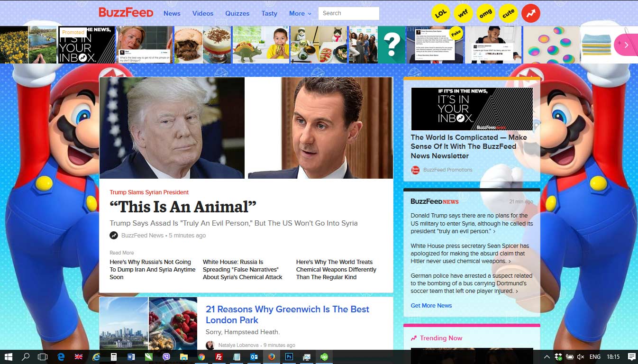Open the Greenwich park article thumbnail
Screen dimensions: 638x364
coord(148,324)
